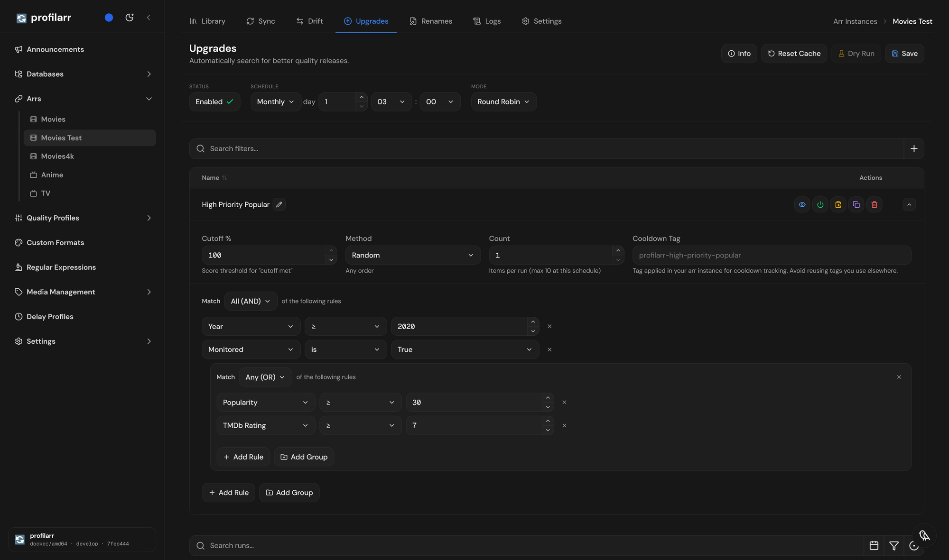Delete High Priority Popular filter
This screenshot has height=560, width=949.
coord(874,204)
